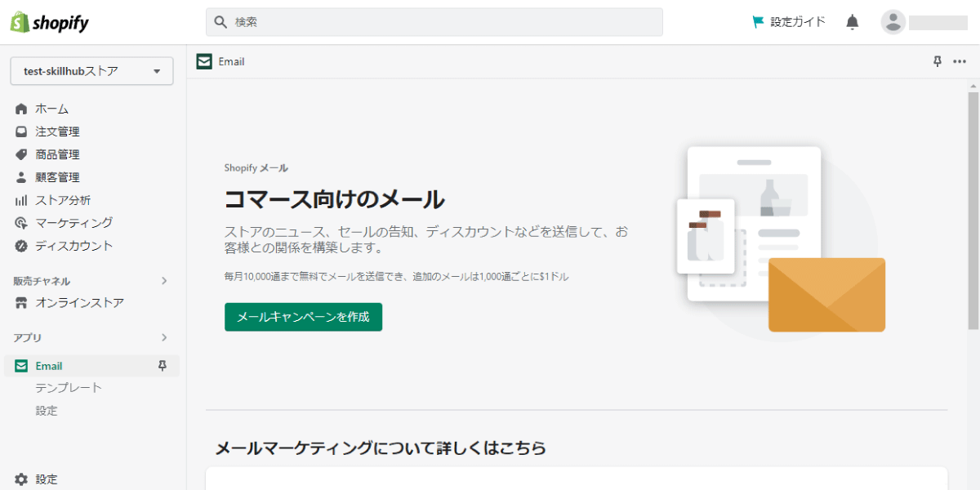Viewport: 980px width, 490px height.
Task: Click the marketing target icon
Action: 21,223
